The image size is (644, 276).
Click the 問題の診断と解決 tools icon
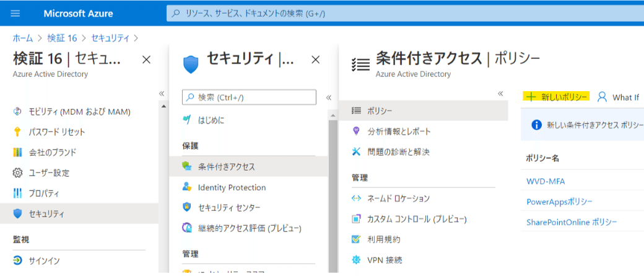pyautogui.click(x=357, y=152)
